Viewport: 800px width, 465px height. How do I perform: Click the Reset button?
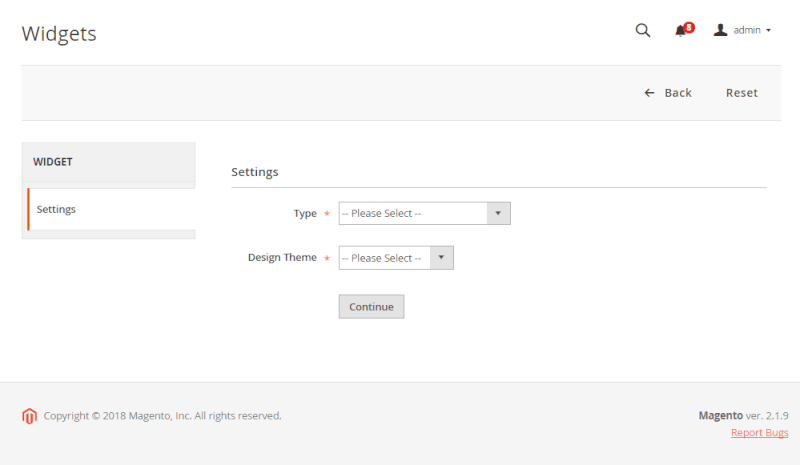[742, 93]
